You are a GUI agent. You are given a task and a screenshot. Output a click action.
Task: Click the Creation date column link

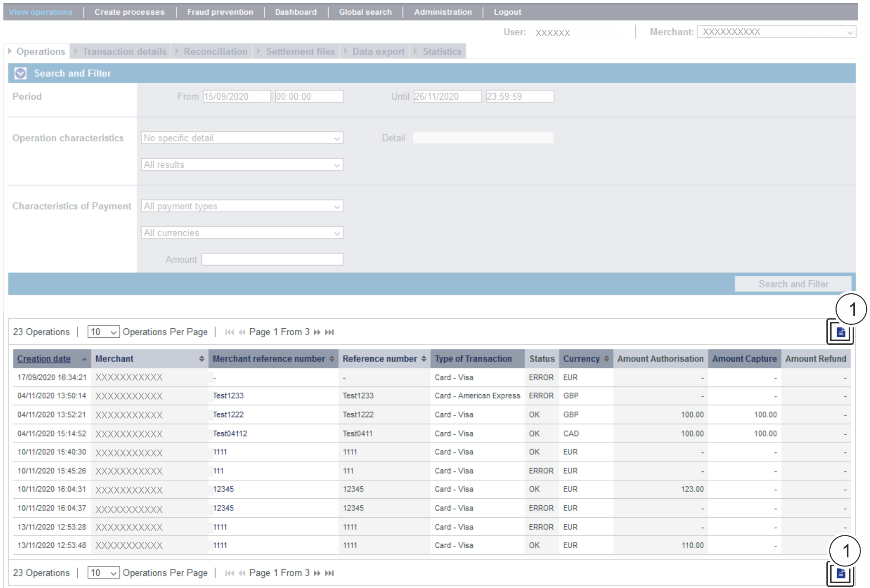coord(44,359)
